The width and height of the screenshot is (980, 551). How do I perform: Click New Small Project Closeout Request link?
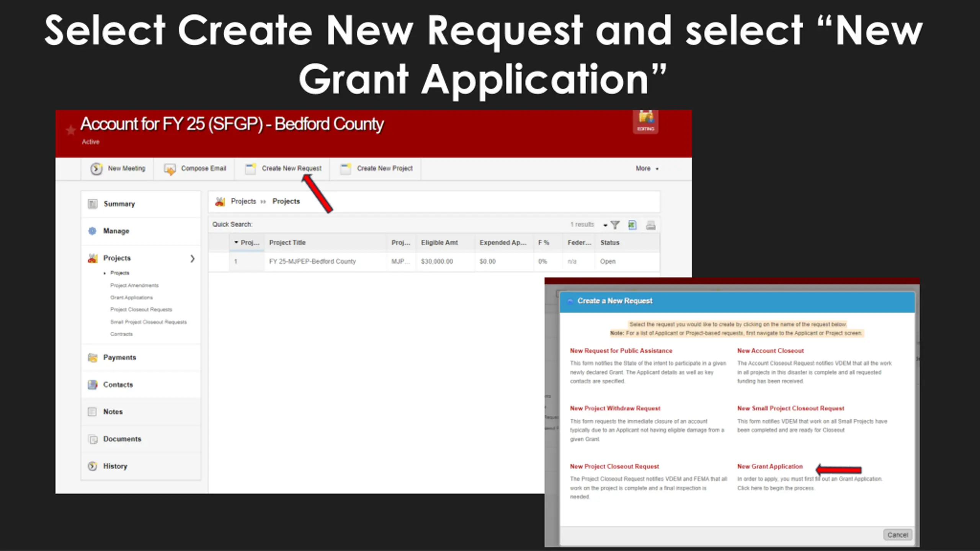click(791, 408)
